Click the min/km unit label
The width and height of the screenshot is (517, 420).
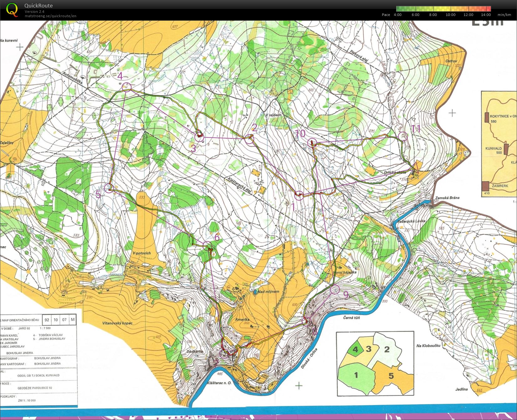504,15
